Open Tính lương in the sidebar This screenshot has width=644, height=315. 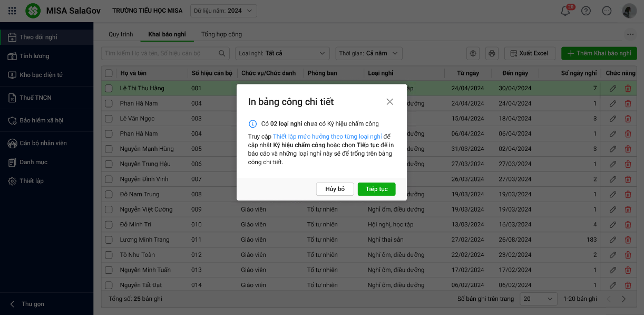coord(34,56)
